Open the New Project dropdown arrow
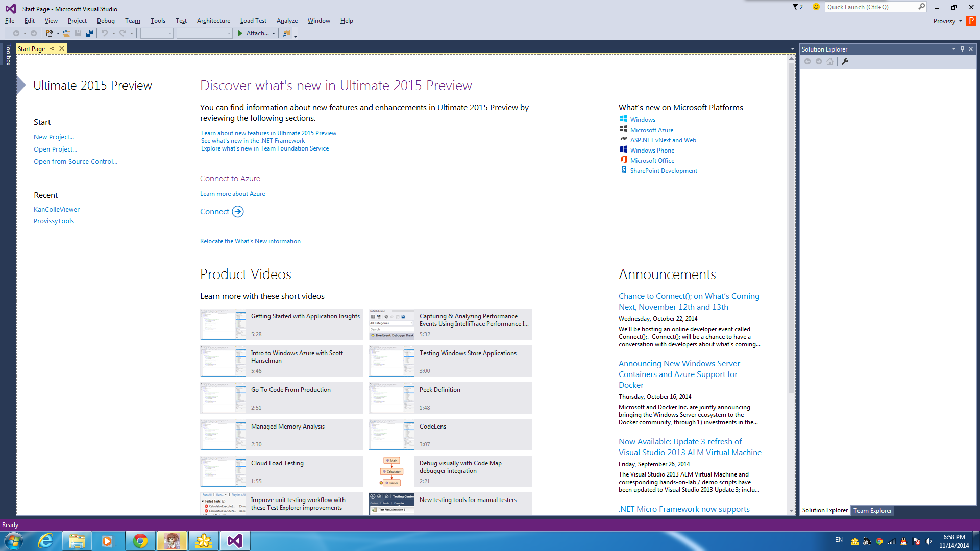The image size is (980, 551). click(58, 33)
